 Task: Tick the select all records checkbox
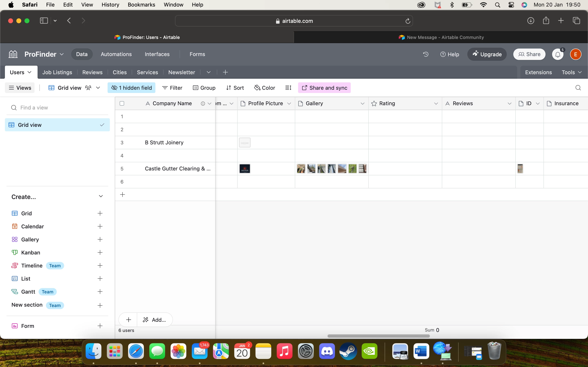pos(122,104)
